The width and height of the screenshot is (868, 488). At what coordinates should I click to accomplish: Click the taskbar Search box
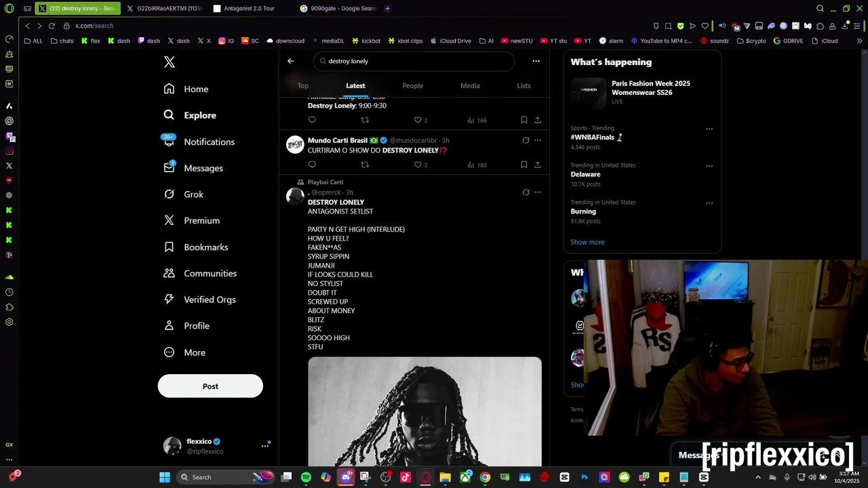pyautogui.click(x=225, y=477)
